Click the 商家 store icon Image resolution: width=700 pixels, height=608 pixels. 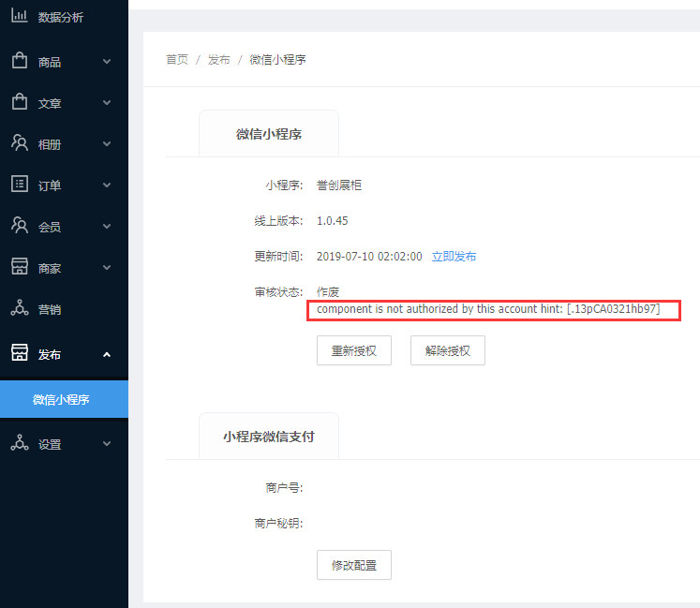pyautogui.click(x=19, y=266)
